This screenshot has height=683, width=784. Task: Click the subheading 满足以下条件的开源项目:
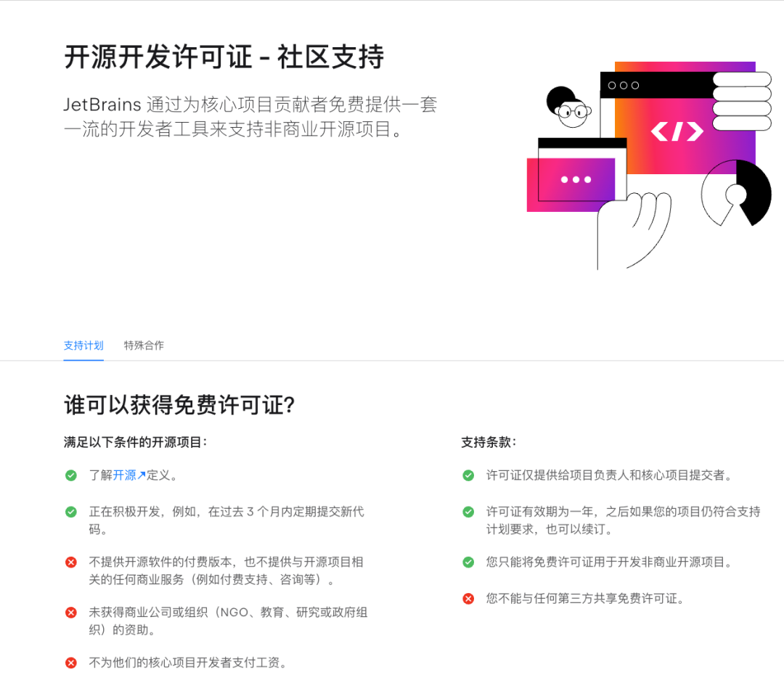point(136,442)
